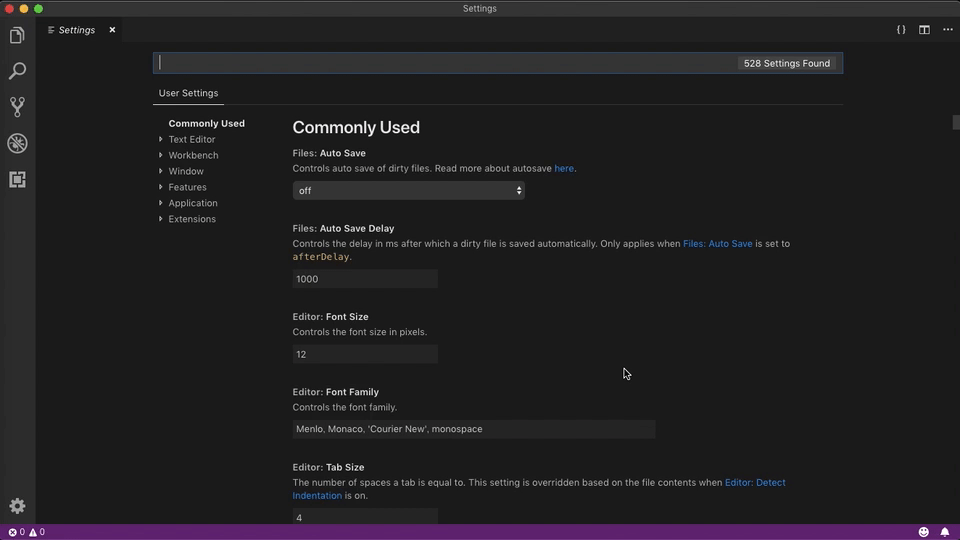Click the Files: Auto Save Delay title

pos(343,228)
